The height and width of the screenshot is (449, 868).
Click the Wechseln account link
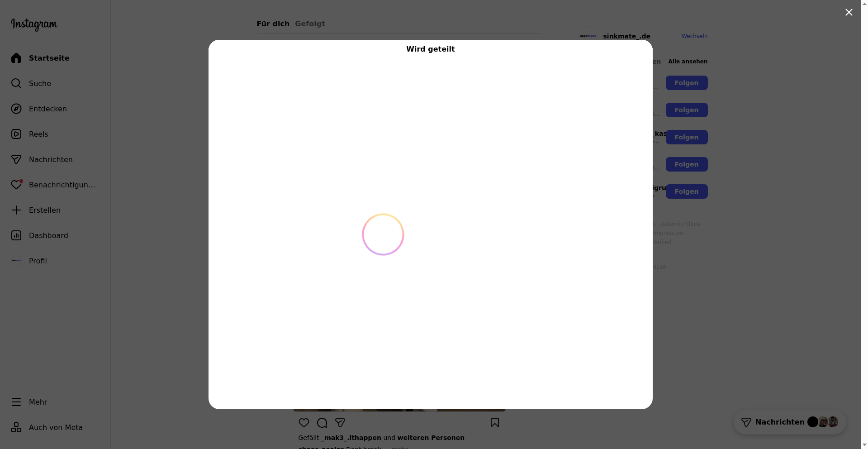[x=694, y=36]
